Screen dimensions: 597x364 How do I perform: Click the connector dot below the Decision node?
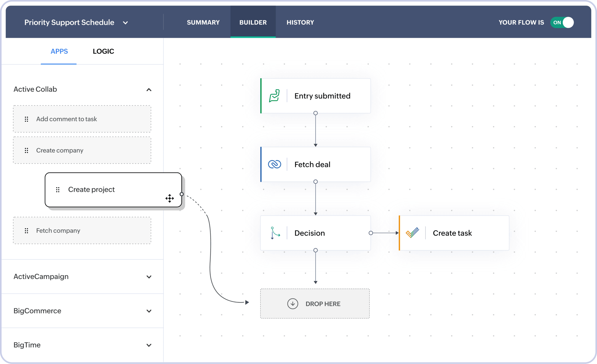coord(315,250)
